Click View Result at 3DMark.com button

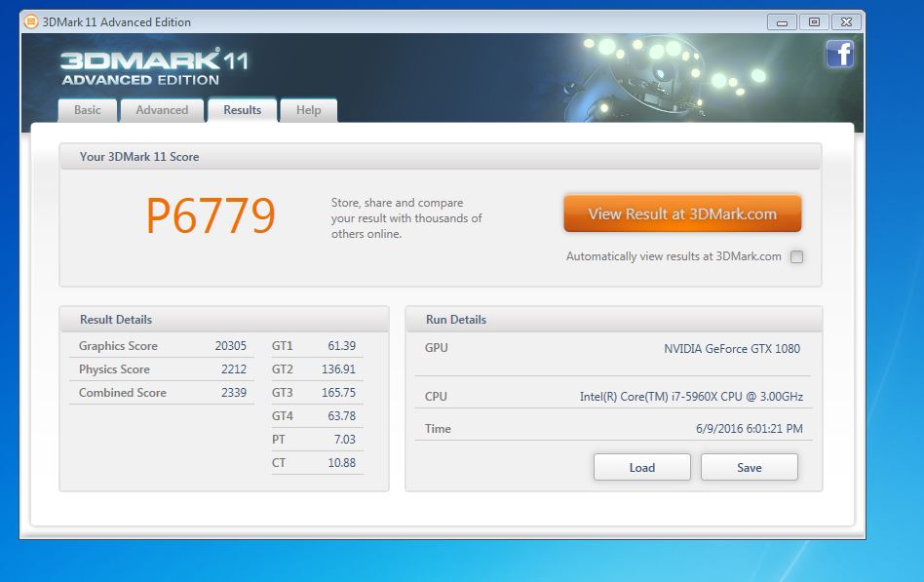pos(682,213)
